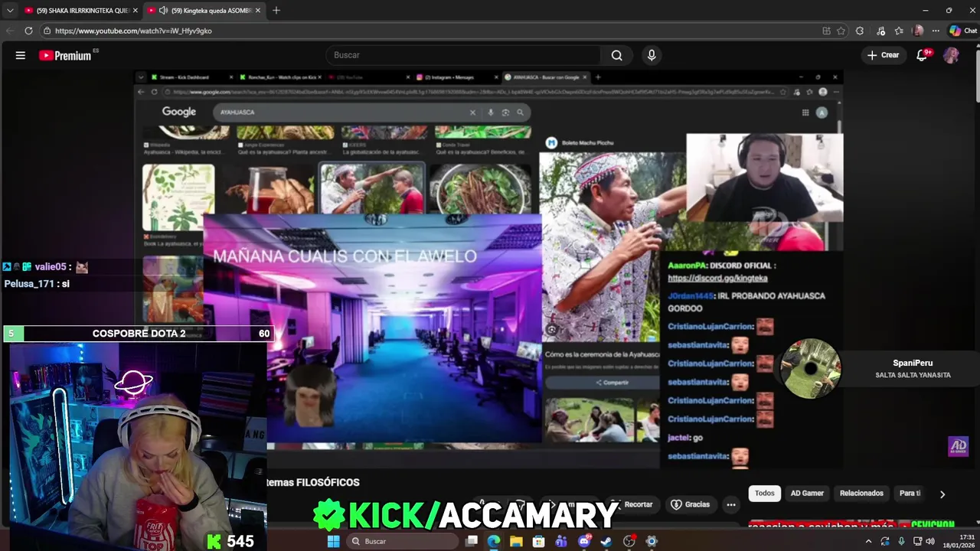Image resolution: width=980 pixels, height=551 pixels.
Task: Go back using Edge back arrow
Action: (x=10, y=31)
